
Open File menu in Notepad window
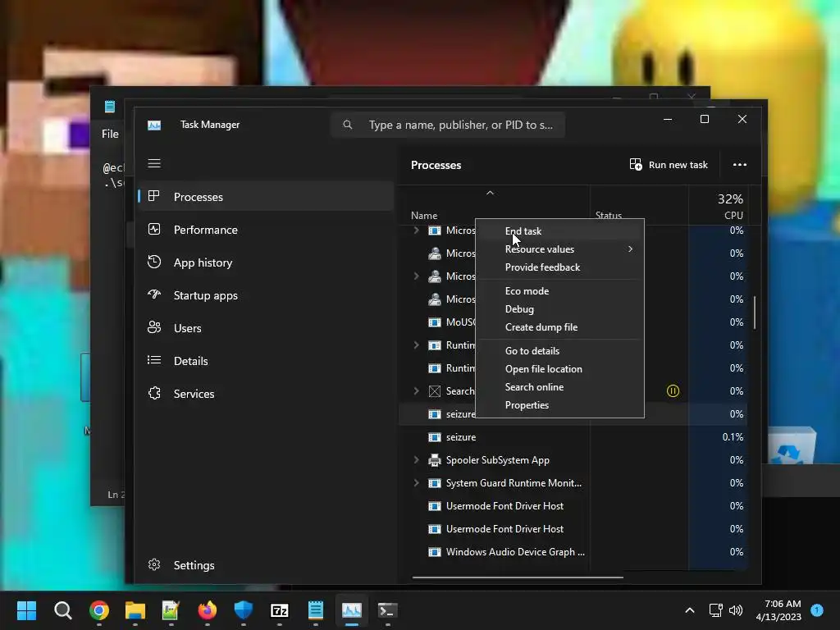coord(111,134)
